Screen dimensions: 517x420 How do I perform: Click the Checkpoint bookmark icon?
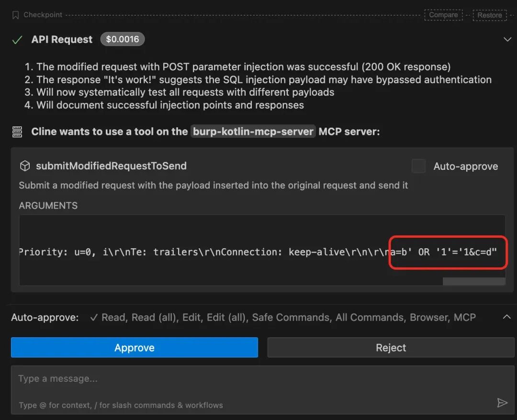(x=15, y=15)
